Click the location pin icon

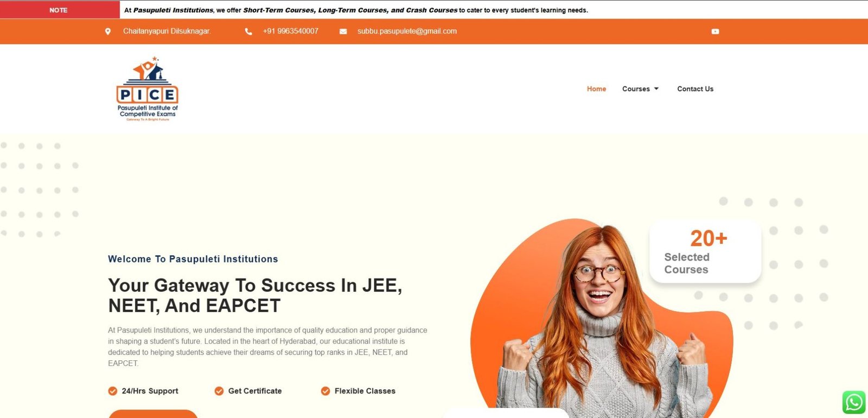108,31
